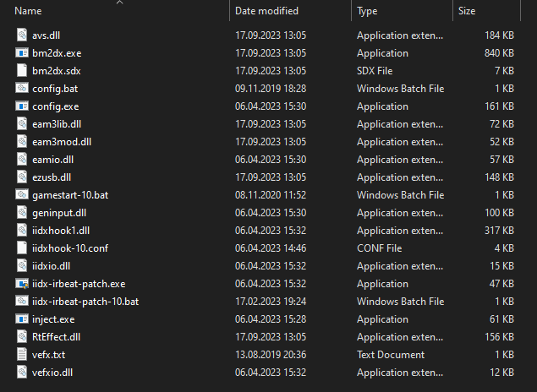Click the config.bat batch file icon
This screenshot has height=392, width=537.
coord(22,89)
